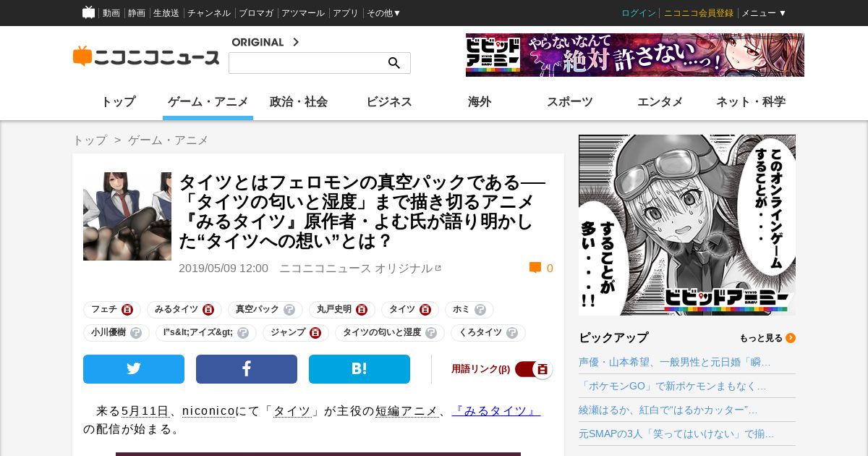Switch to トップ news tab

point(118,102)
